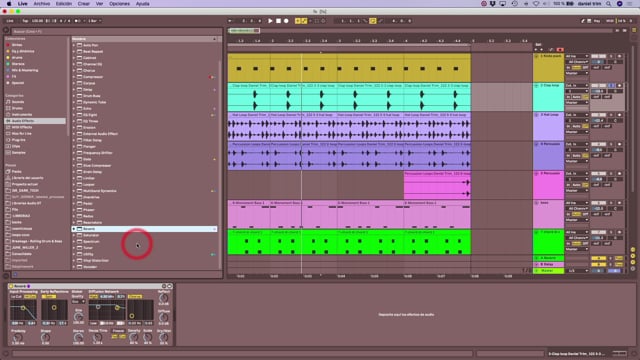Enable the Freeze button in Reverb

pyautogui.click(x=118, y=331)
